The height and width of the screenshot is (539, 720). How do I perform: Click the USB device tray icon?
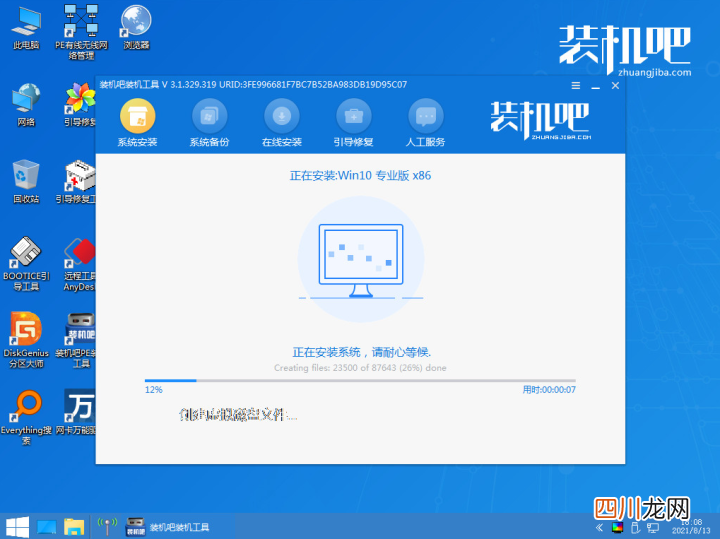point(636,528)
